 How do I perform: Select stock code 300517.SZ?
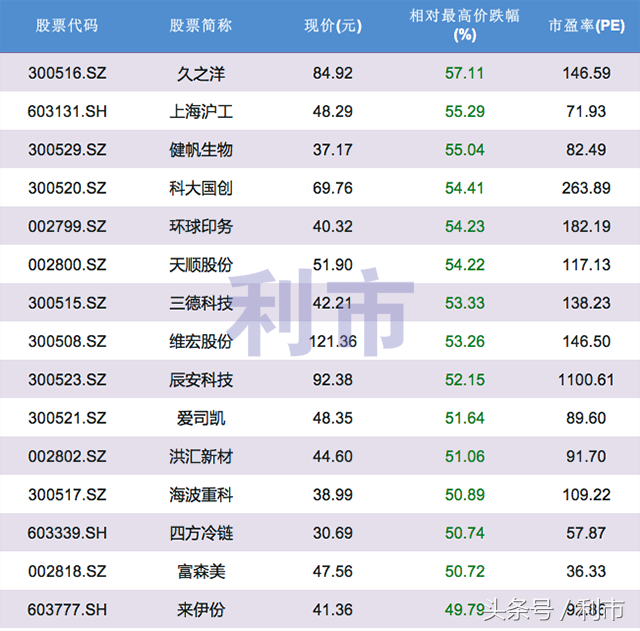[x=67, y=495]
